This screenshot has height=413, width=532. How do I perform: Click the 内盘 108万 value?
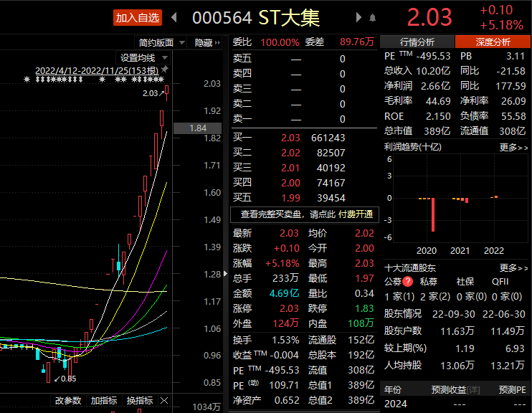[361, 323]
